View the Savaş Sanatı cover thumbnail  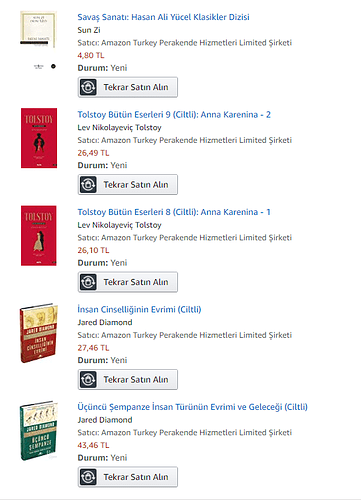point(38,29)
